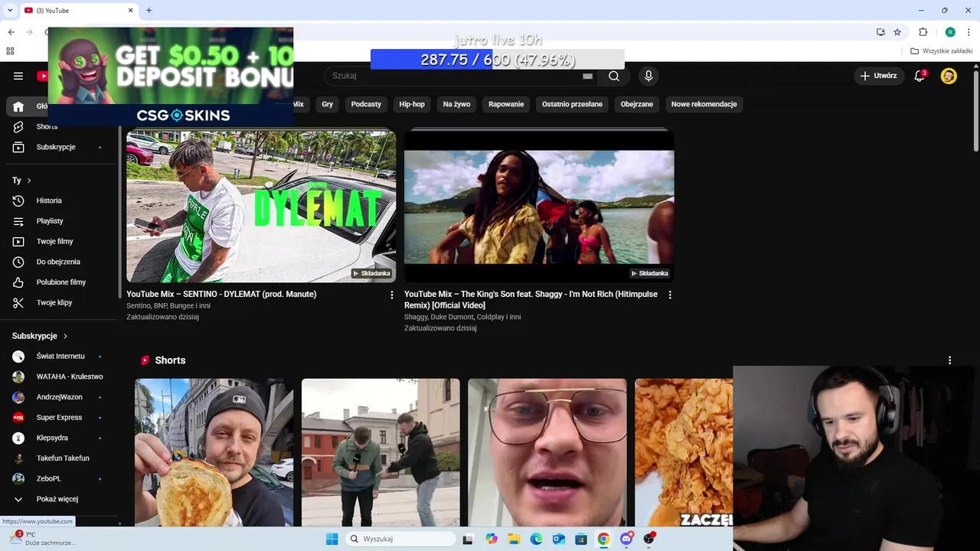Select the Hip-hop filter chip
The height and width of the screenshot is (551, 980).
pyautogui.click(x=412, y=104)
